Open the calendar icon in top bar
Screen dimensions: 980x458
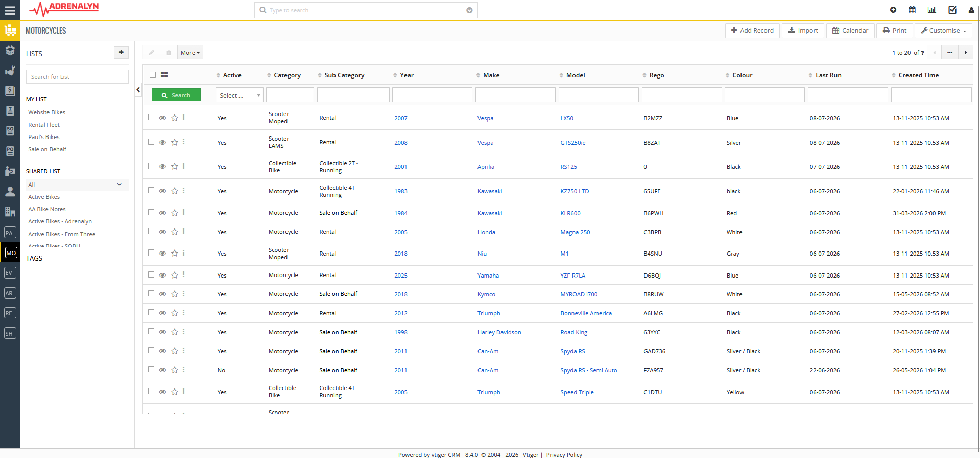coord(912,10)
